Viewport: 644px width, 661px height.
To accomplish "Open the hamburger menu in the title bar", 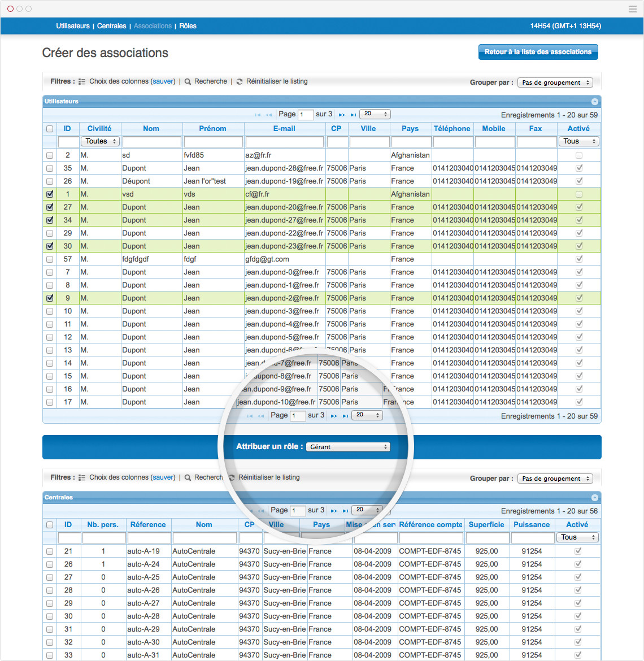I will pos(632,9).
